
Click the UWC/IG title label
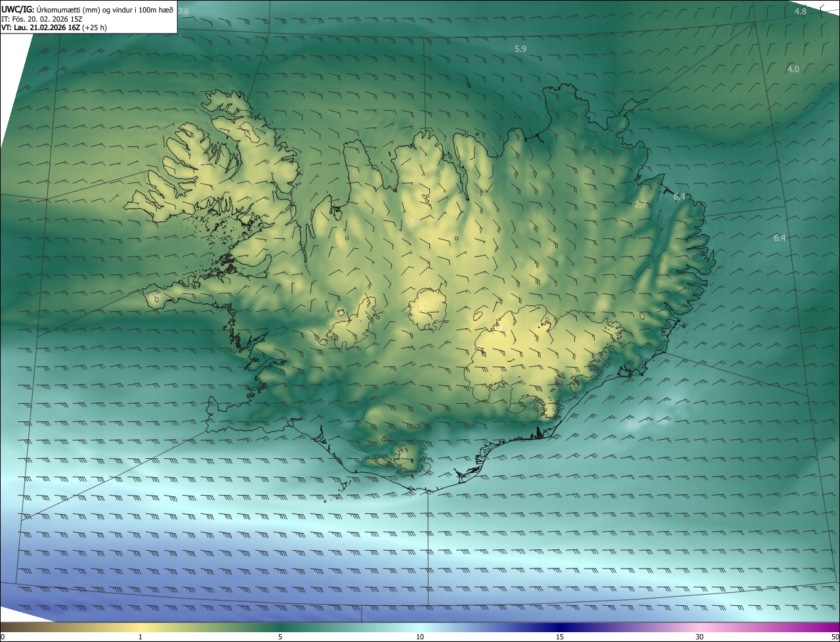point(16,10)
